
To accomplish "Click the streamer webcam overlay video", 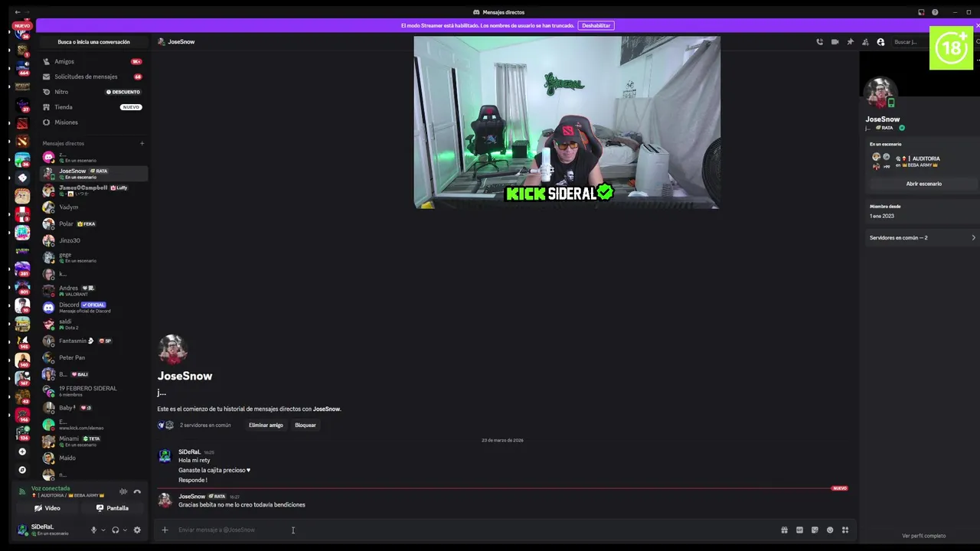I will coord(567,122).
